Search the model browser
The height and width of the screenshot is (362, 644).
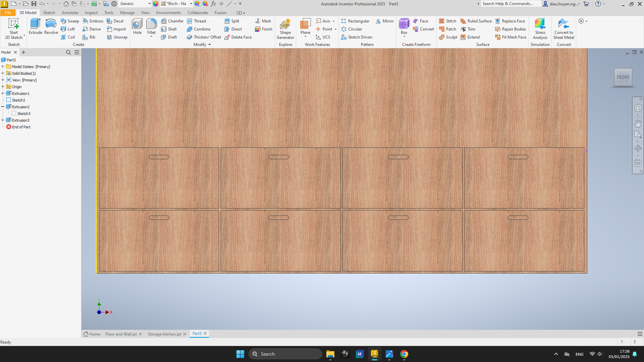click(x=68, y=52)
